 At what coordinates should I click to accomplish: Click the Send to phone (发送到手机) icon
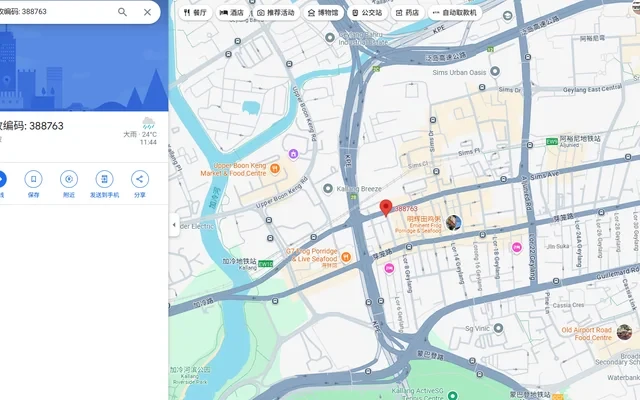[104, 179]
